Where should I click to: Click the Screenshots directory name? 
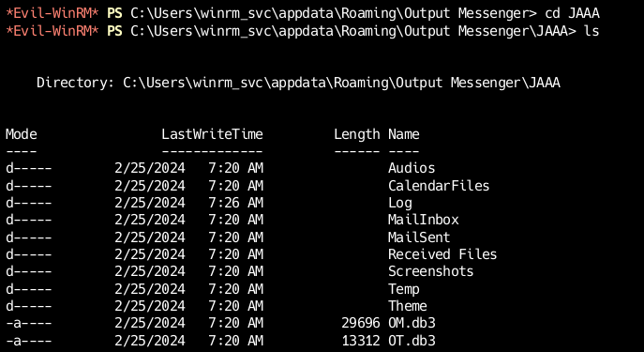click(x=431, y=271)
